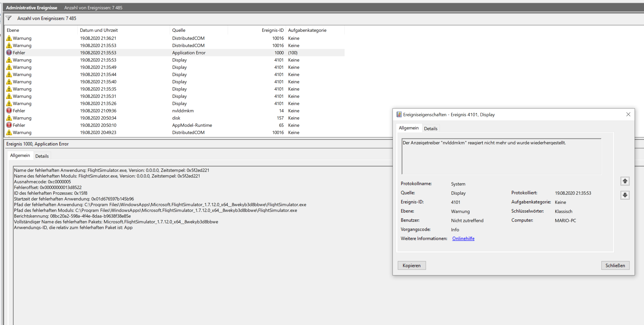Sort by Datum und Uhrzeit column

pos(99,30)
